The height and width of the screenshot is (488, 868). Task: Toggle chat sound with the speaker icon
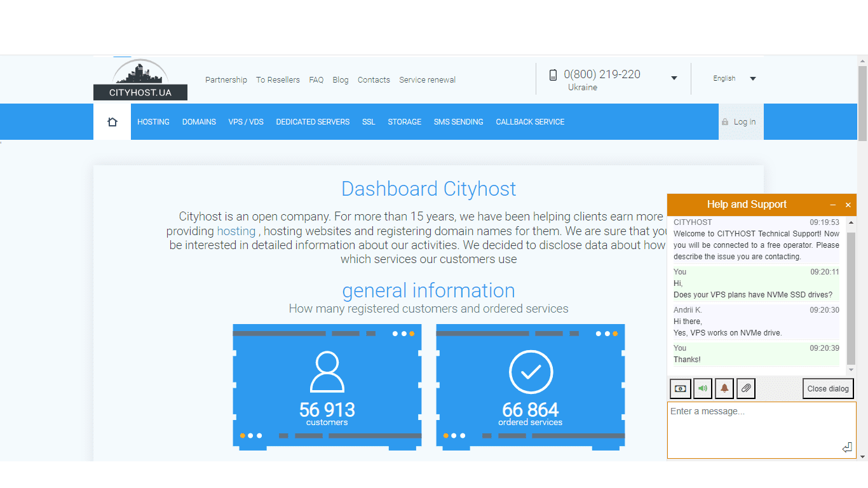pyautogui.click(x=702, y=389)
